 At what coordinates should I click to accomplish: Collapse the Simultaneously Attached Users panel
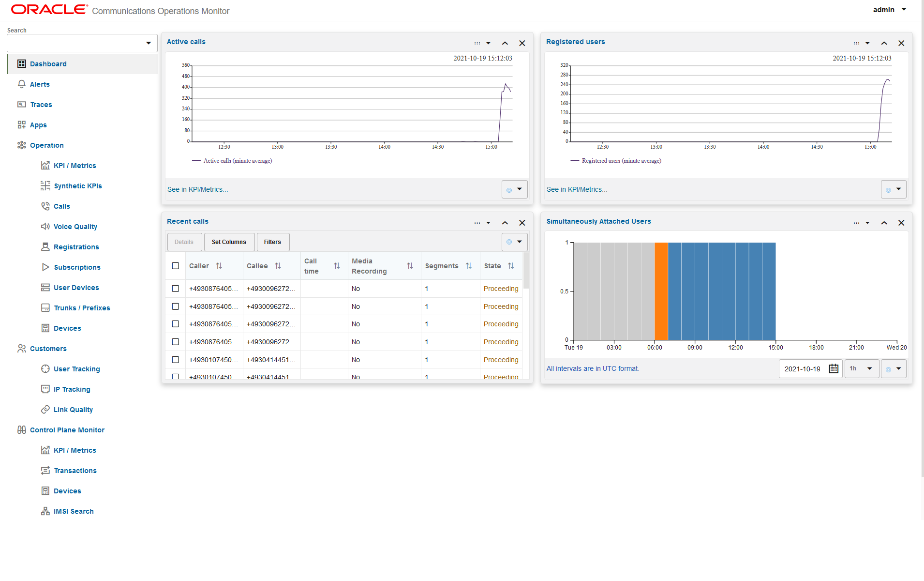884,223
